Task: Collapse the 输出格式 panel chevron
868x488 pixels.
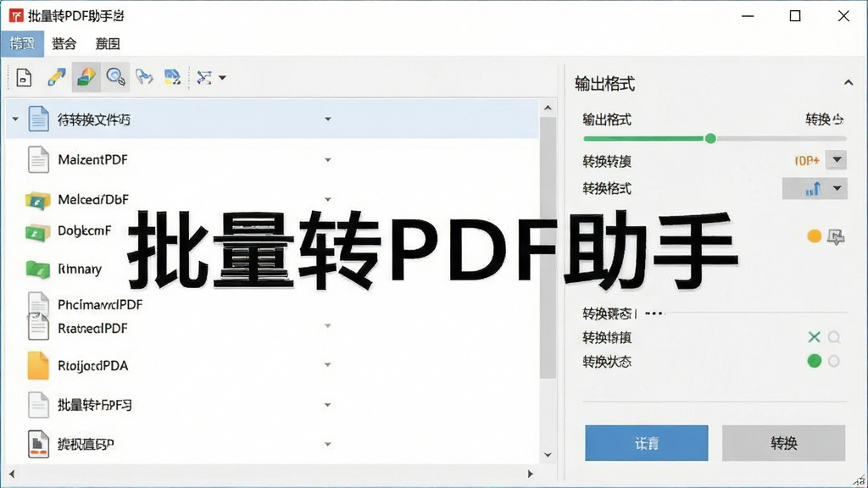Action: coord(848,83)
